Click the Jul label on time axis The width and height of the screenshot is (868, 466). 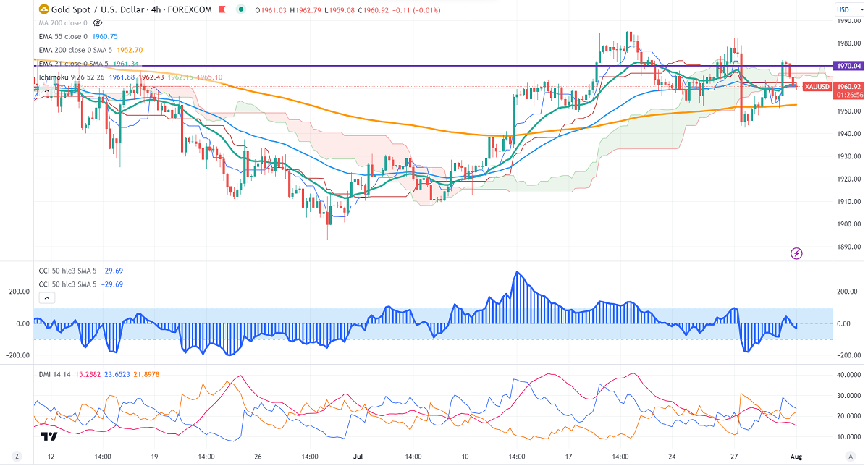pos(358,457)
